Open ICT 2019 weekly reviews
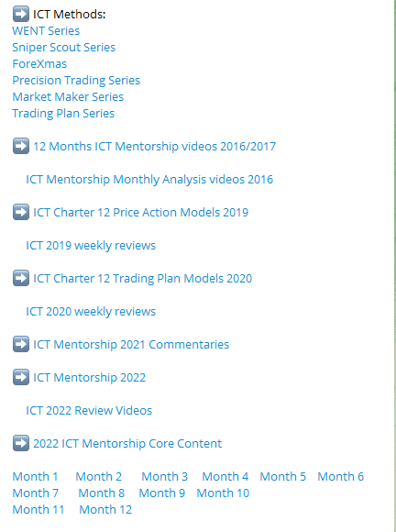The width and height of the screenshot is (396, 532). pyautogui.click(x=91, y=245)
